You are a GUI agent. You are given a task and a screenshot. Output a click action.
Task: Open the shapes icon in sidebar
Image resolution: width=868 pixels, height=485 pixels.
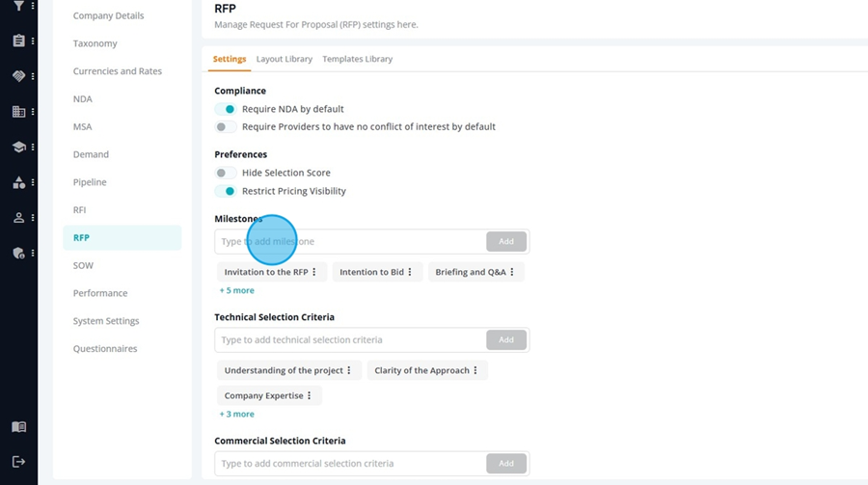19,182
